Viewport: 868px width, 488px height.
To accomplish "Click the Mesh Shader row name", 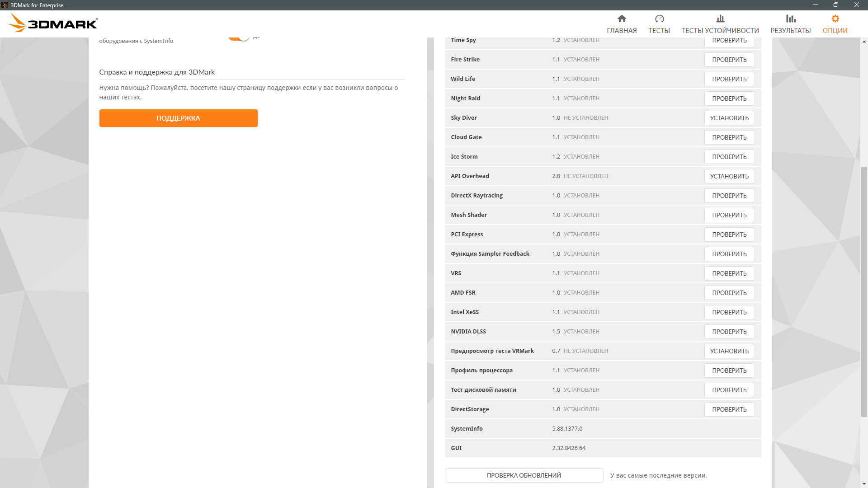I will tap(468, 215).
